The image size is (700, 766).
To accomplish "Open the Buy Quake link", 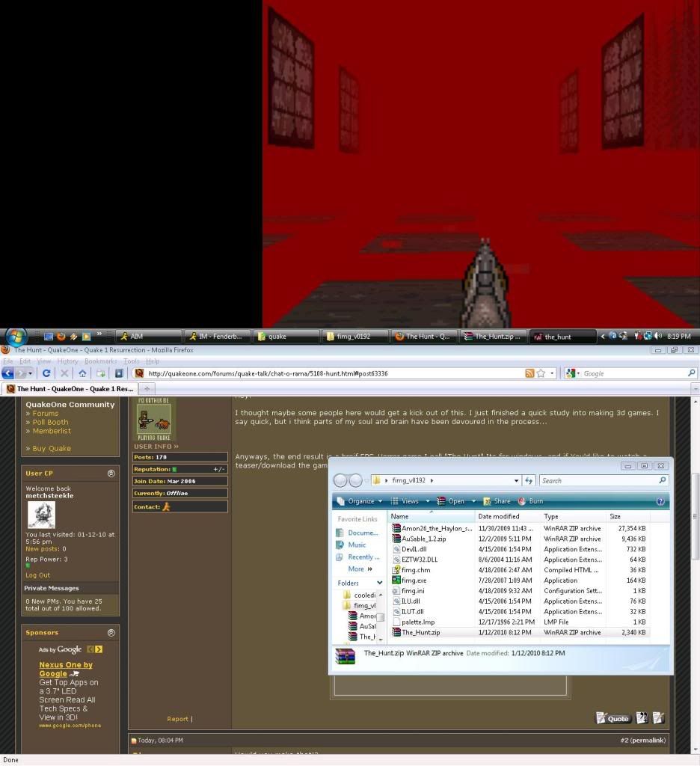I will 52,449.
